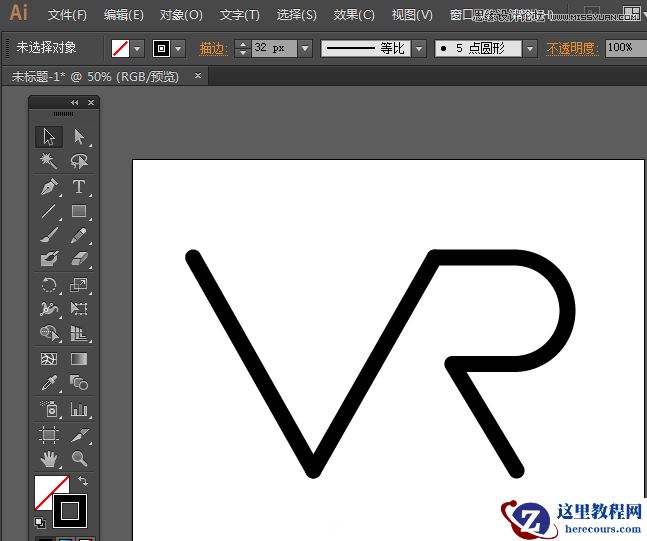This screenshot has width=647, height=541.
Task: Open the 等比 width profile dropdown
Action: (419, 48)
